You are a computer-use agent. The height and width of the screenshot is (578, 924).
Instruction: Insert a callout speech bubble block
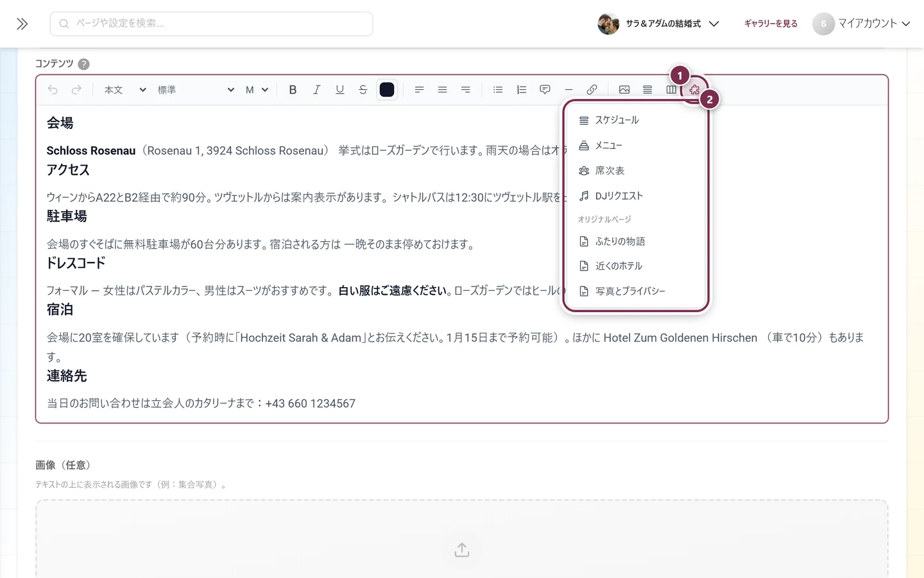point(545,90)
